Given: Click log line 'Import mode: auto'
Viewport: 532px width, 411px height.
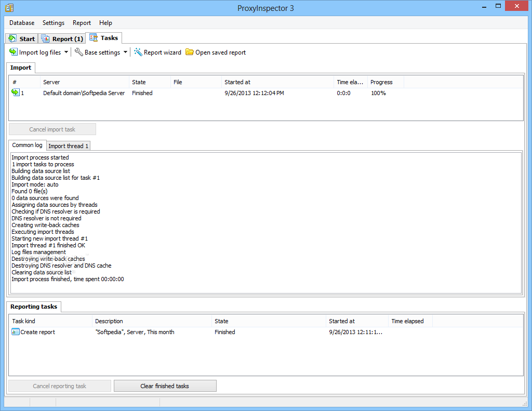Looking at the screenshot, I should [35, 184].
